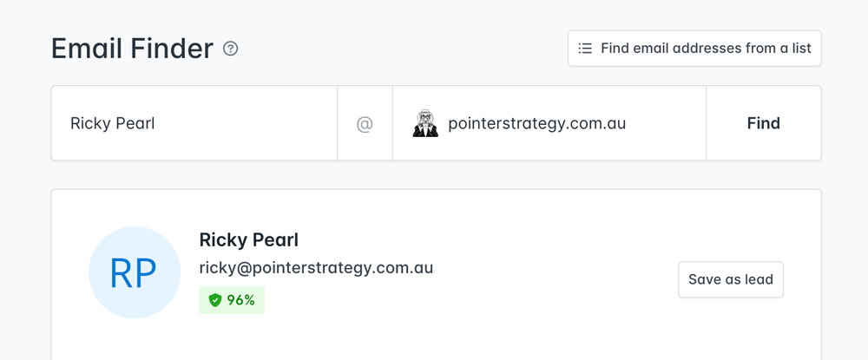Click the pointerstrategy company logo icon
Viewport: 868px width, 360px height.
425,123
